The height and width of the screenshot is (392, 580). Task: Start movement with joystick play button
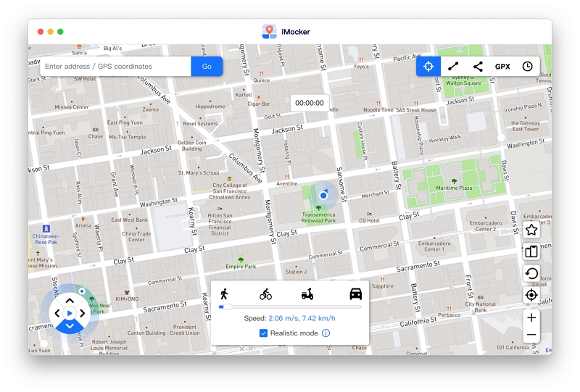70,313
